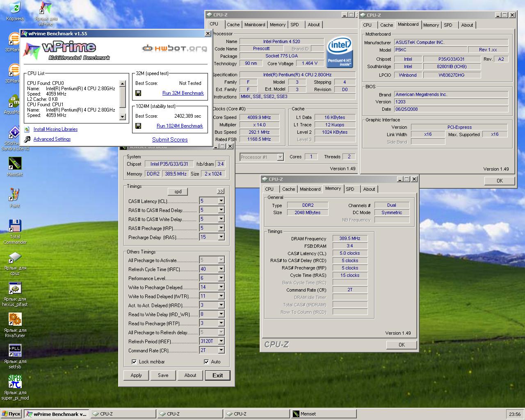Expand the Refresh Cycle Time (tRFC) dropdown
Image resolution: width=525 pixels, height=420 pixels.
[x=221, y=269]
